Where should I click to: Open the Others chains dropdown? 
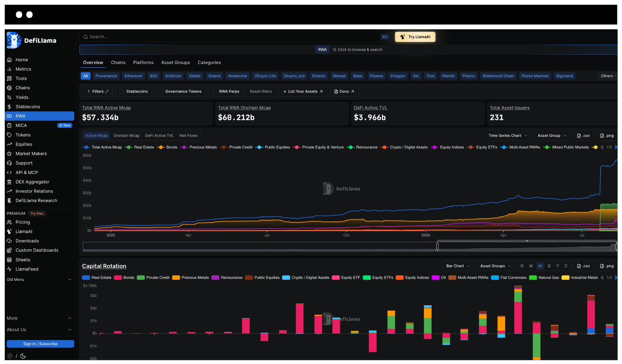pyautogui.click(x=608, y=76)
